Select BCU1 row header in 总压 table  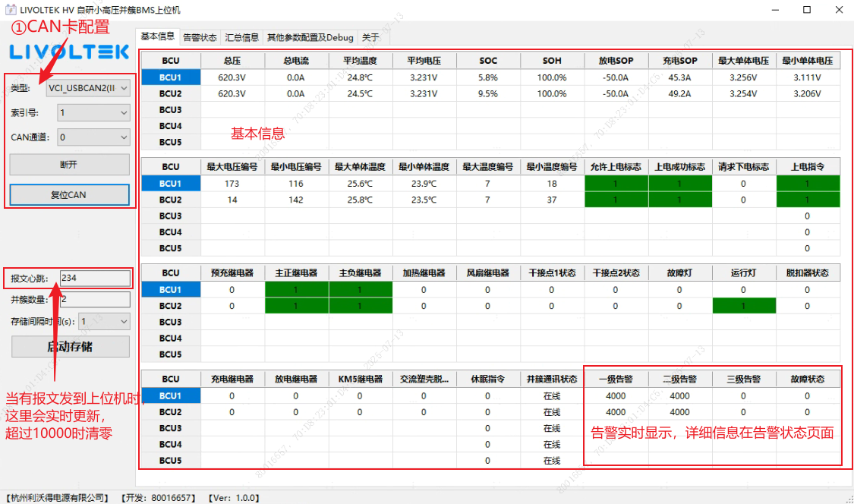pyautogui.click(x=170, y=77)
